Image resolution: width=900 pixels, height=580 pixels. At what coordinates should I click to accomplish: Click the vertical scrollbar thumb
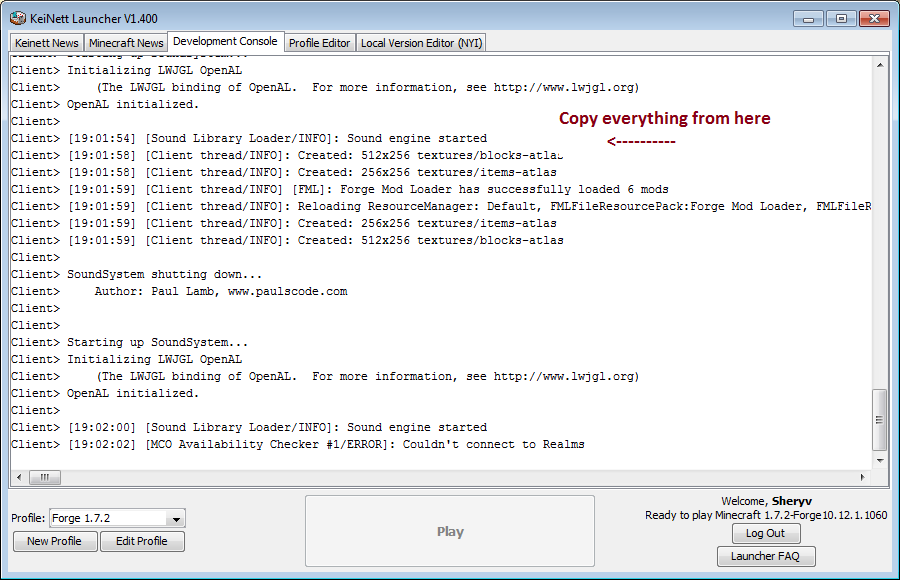(x=879, y=420)
